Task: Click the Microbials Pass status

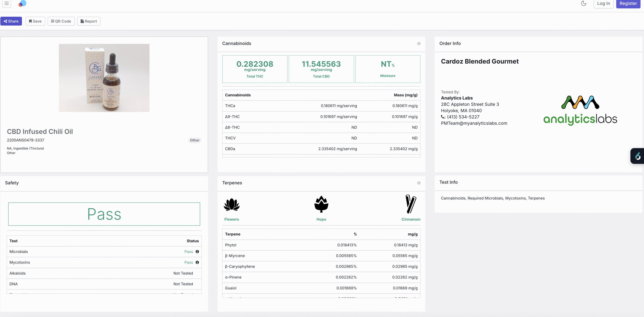Action: pos(189,252)
